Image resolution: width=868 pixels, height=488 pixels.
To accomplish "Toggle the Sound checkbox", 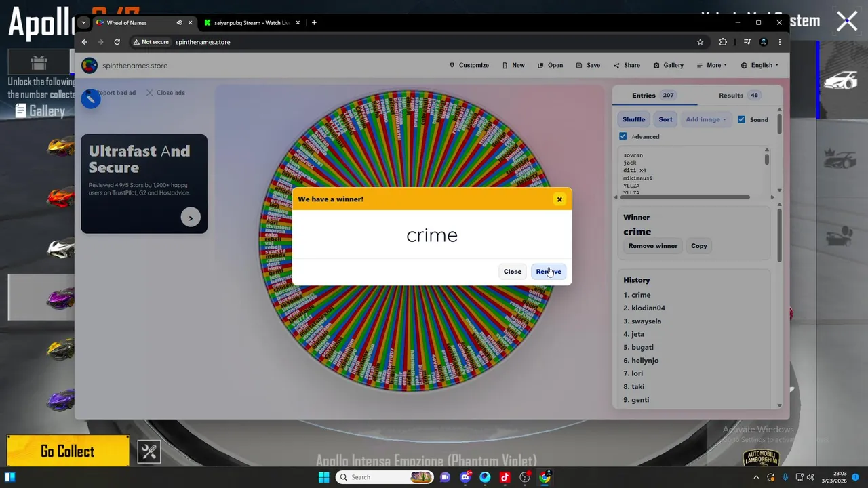I will click(741, 119).
